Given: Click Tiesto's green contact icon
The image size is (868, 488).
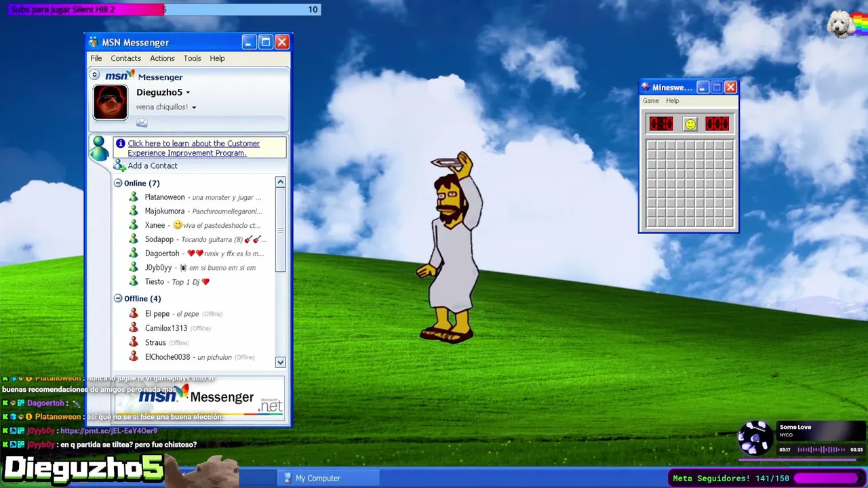Looking at the screenshot, I should (x=134, y=281).
